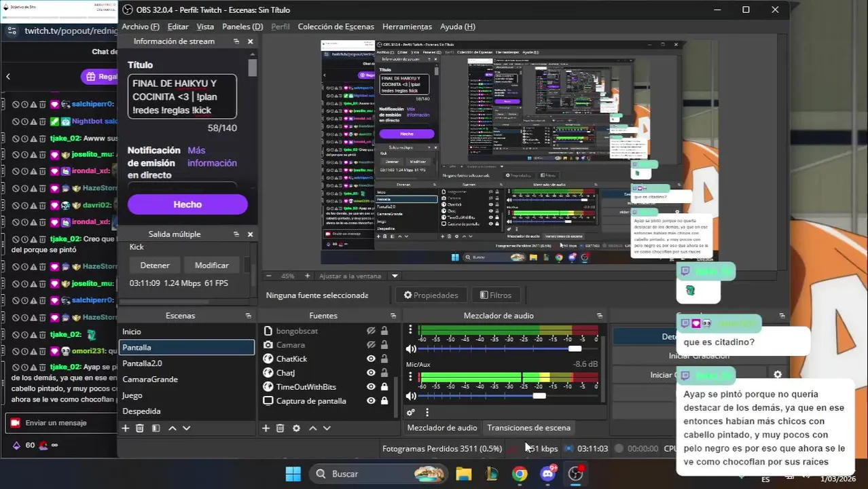Undock the Escenas panel
The height and width of the screenshot is (489, 868).
(x=249, y=316)
